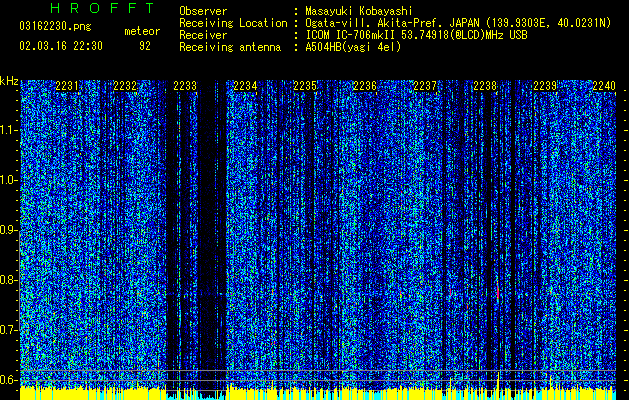
Task: Click the Receiving antenna label
Action: pos(230,47)
